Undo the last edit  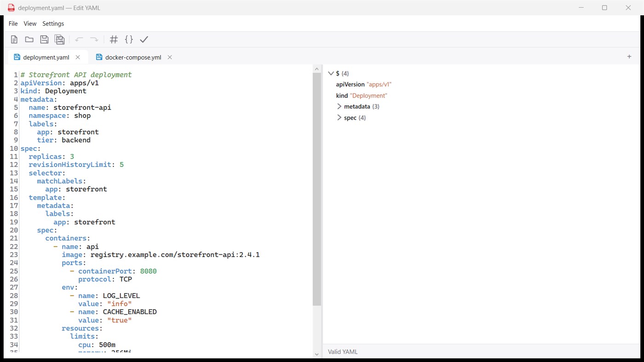pyautogui.click(x=79, y=40)
